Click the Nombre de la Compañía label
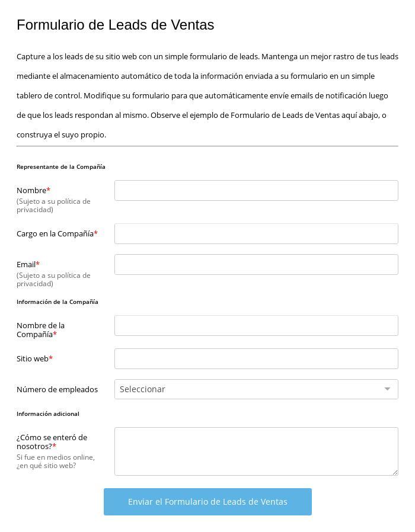This screenshot has width=415, height=532. click(40, 330)
